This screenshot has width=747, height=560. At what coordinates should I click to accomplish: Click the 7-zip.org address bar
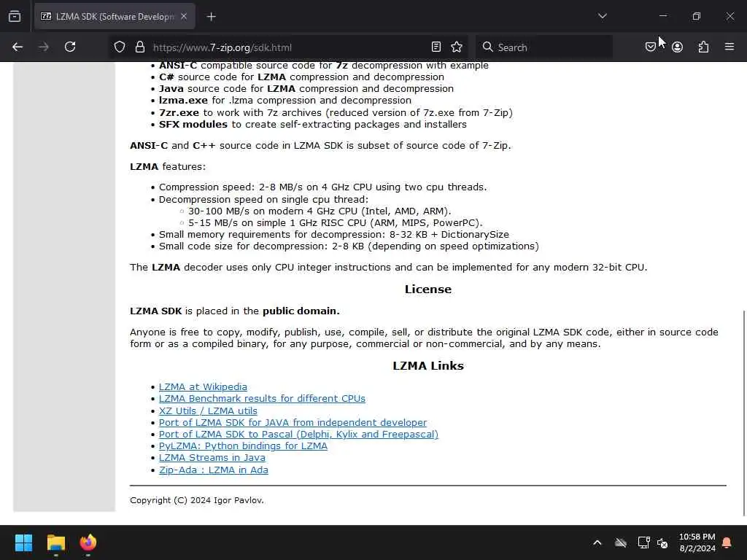click(x=287, y=47)
